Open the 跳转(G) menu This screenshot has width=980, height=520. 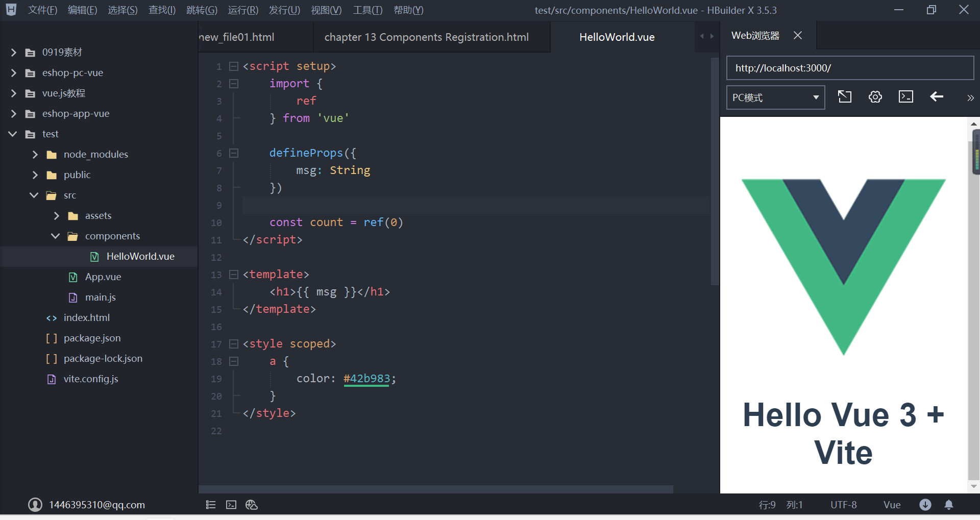(202, 10)
